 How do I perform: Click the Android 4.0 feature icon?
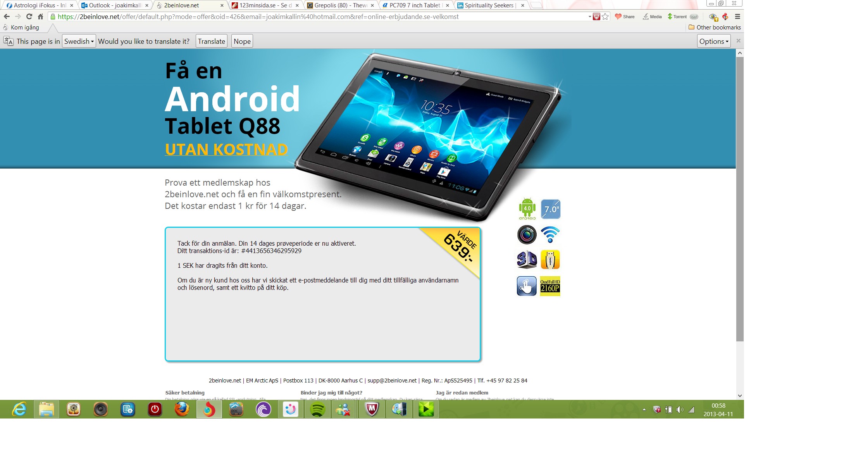point(527,209)
